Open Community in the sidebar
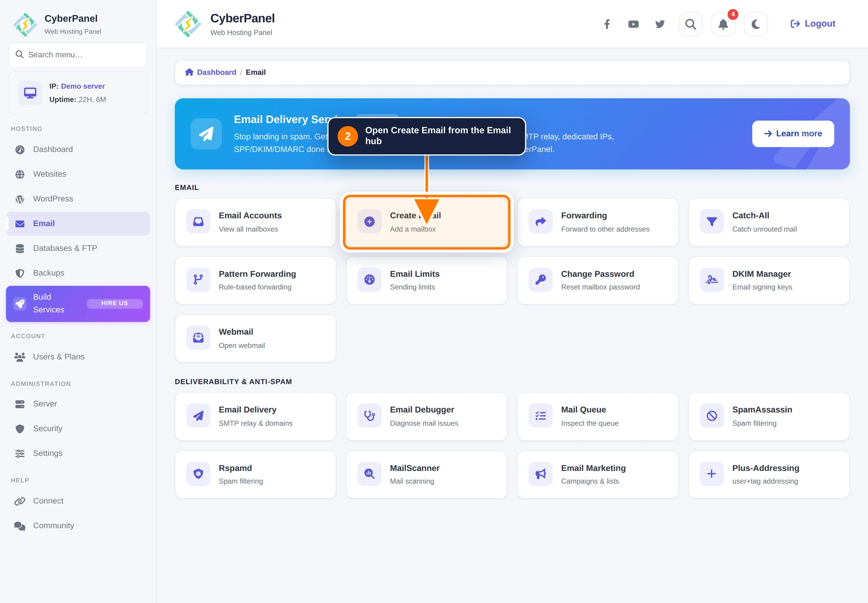The height and width of the screenshot is (603, 868). [x=78, y=526]
